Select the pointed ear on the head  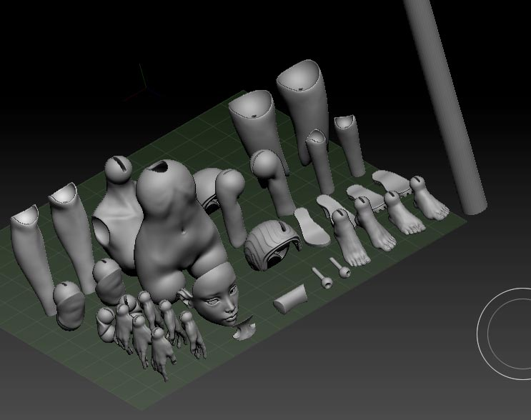184,296
